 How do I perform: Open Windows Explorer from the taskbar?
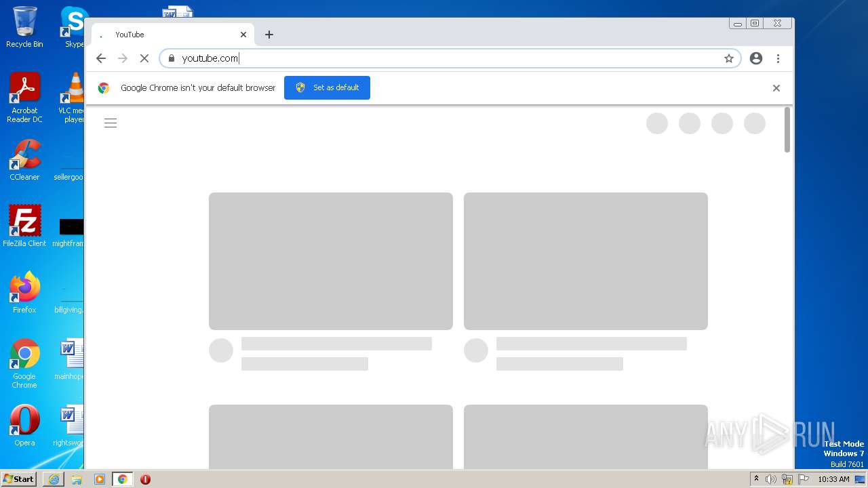[77, 479]
